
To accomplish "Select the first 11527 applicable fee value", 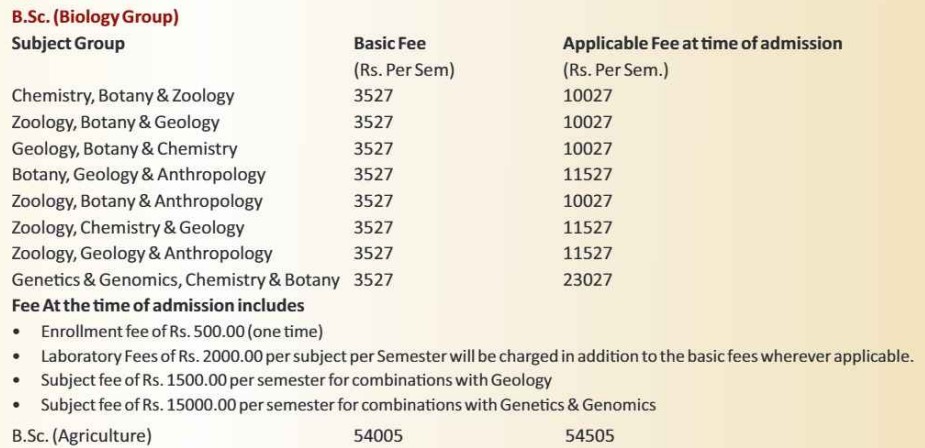I will 588,175.
